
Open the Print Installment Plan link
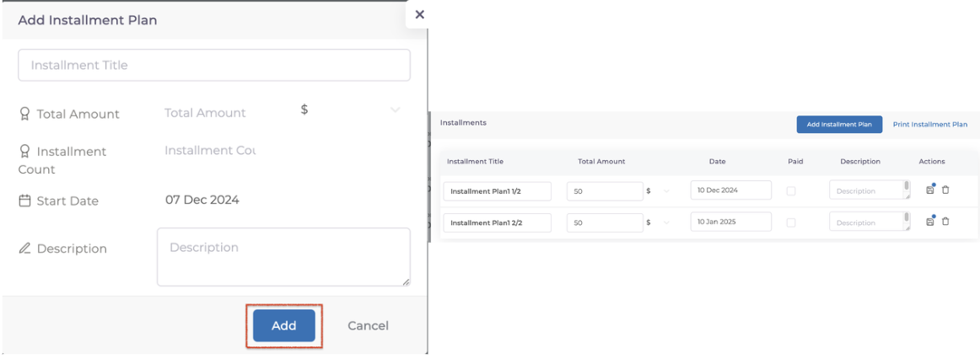[x=929, y=125]
